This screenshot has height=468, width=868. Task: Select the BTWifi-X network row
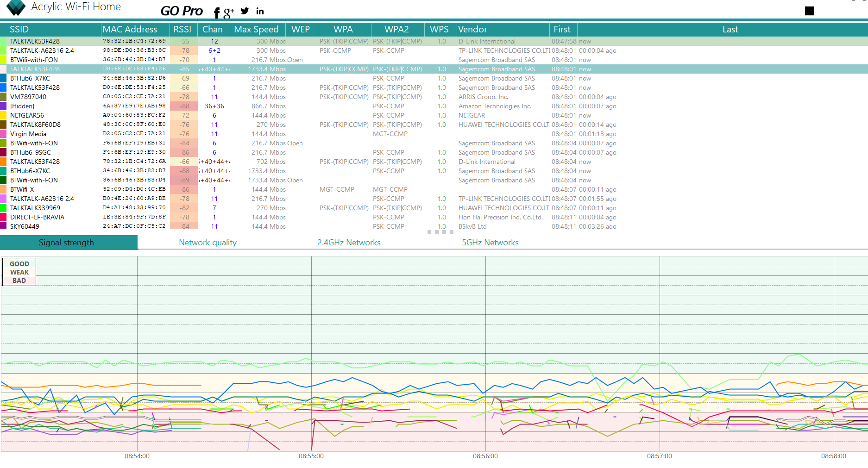coord(434,189)
